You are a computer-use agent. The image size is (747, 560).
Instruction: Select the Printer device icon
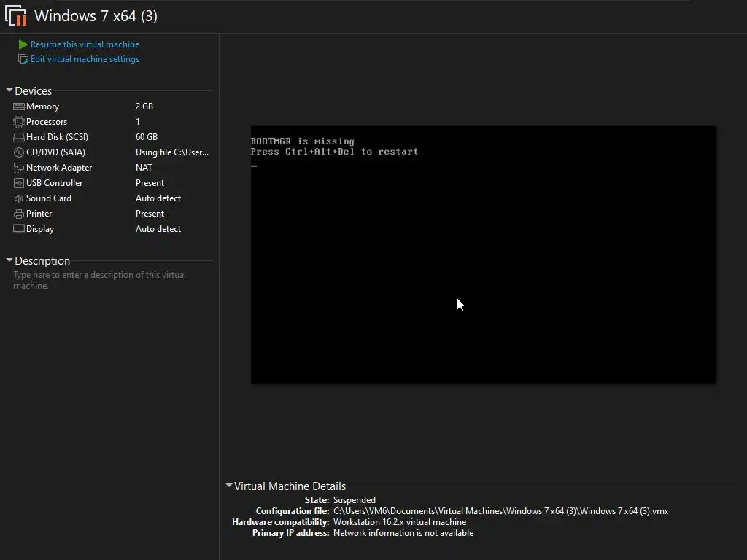[18, 214]
